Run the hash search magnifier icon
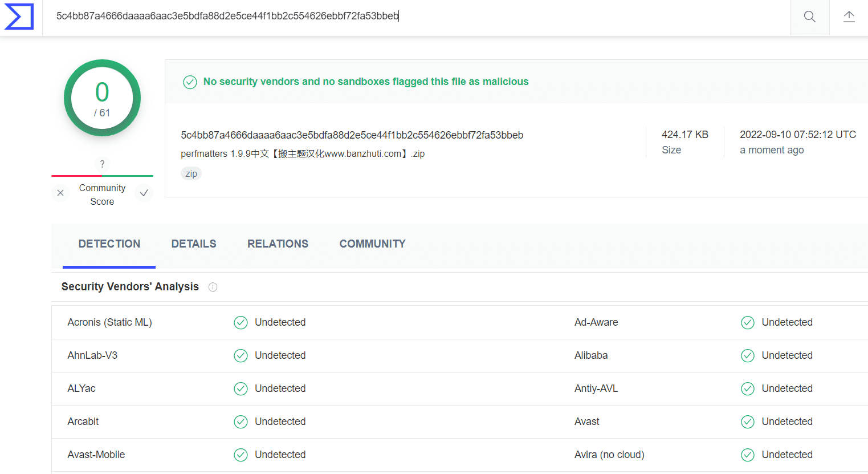868x474 pixels. coord(809,17)
